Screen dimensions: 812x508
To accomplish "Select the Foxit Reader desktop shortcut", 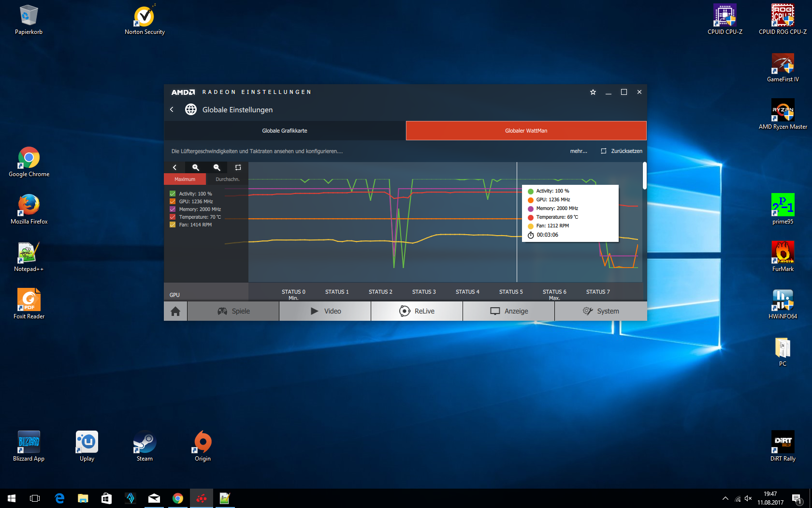I will (29, 304).
